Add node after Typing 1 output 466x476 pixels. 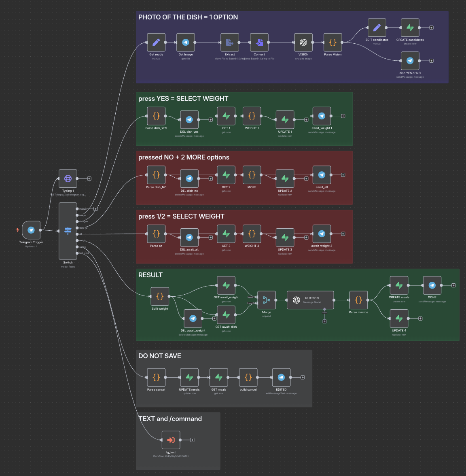pyautogui.click(x=89, y=178)
